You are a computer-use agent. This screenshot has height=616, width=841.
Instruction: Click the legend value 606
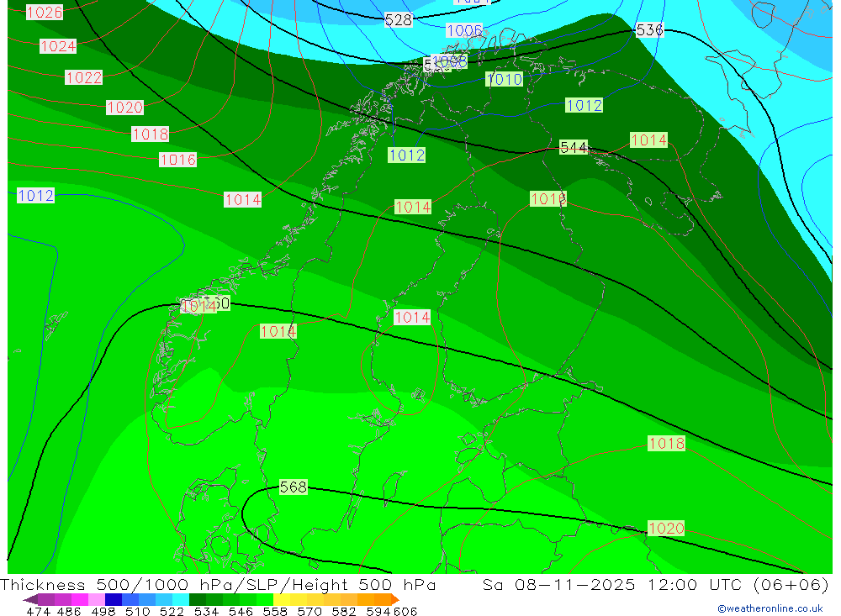pyautogui.click(x=405, y=611)
